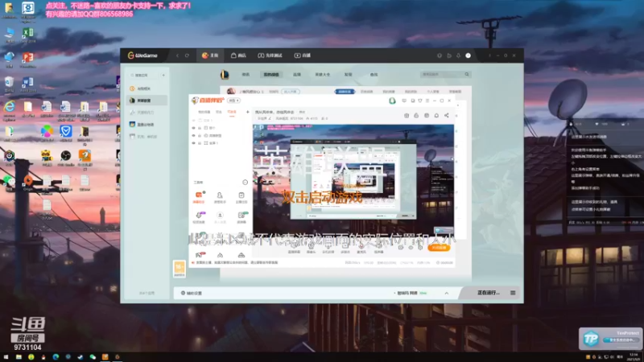This screenshot has height=362, width=644.
Task: Toggle visibility of the first image source layer
Action: (193, 128)
